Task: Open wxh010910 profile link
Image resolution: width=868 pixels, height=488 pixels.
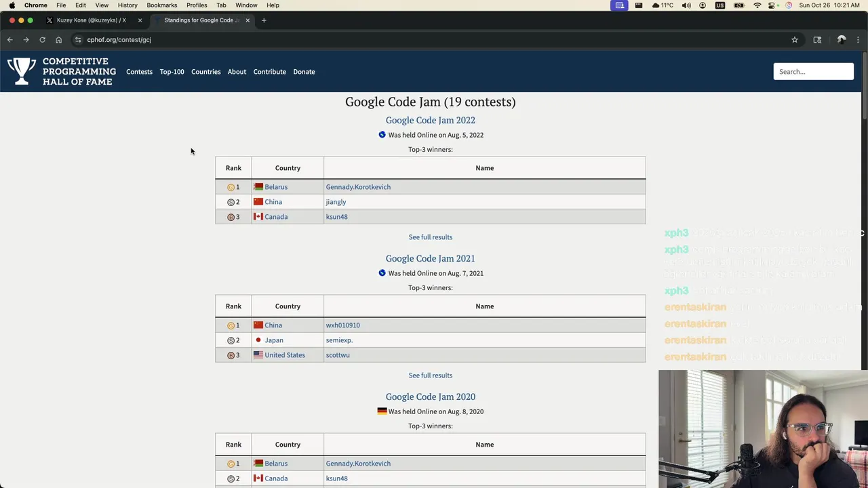Action: (342, 325)
